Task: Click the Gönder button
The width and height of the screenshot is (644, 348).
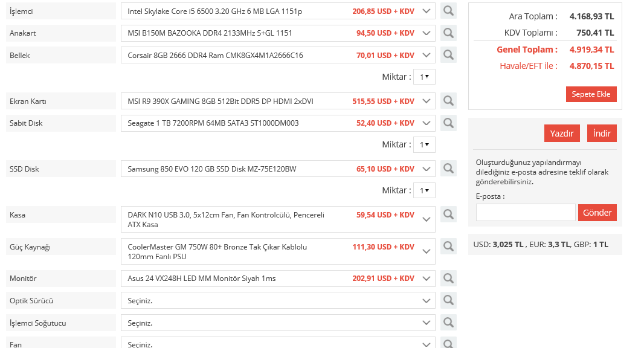Action: [x=597, y=213]
